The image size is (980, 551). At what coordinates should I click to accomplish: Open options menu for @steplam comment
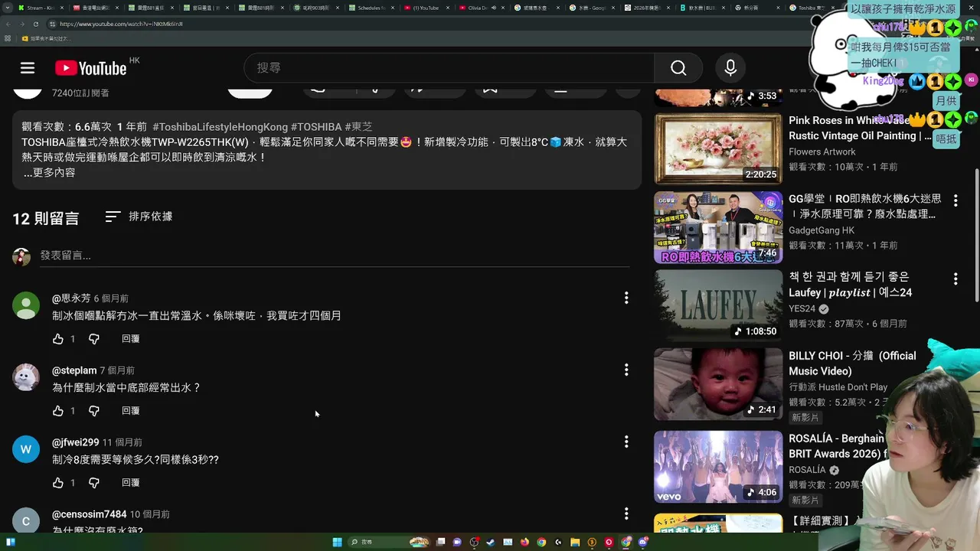[x=626, y=370]
